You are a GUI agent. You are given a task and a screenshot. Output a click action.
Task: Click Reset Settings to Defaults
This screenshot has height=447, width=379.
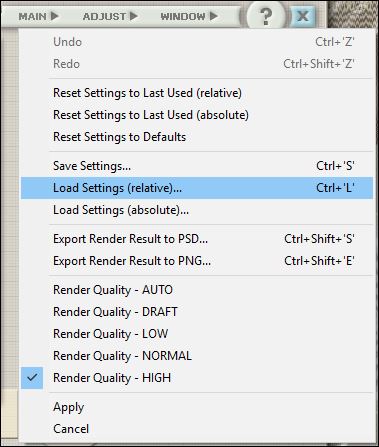click(x=197, y=137)
